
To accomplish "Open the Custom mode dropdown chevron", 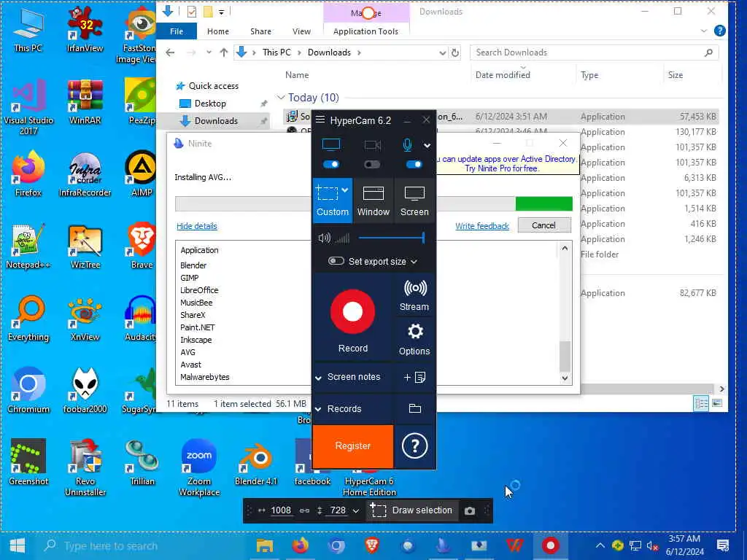I will click(345, 190).
